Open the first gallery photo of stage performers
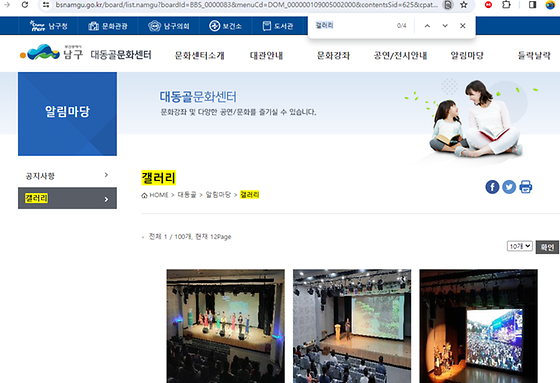Viewport: 560px width, 383px height. pos(226,326)
